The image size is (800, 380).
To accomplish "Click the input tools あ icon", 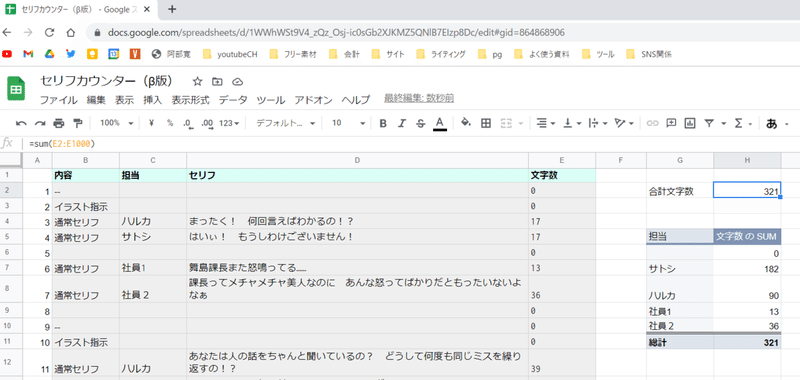I will click(772, 123).
